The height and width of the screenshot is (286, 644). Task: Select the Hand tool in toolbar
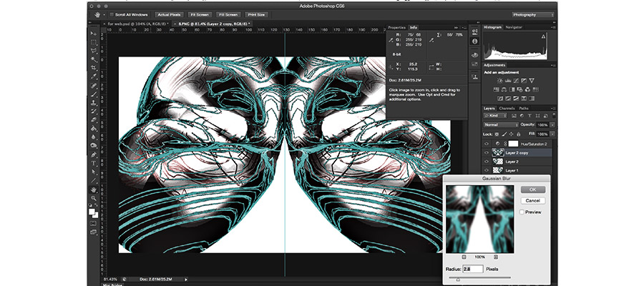coord(94,189)
